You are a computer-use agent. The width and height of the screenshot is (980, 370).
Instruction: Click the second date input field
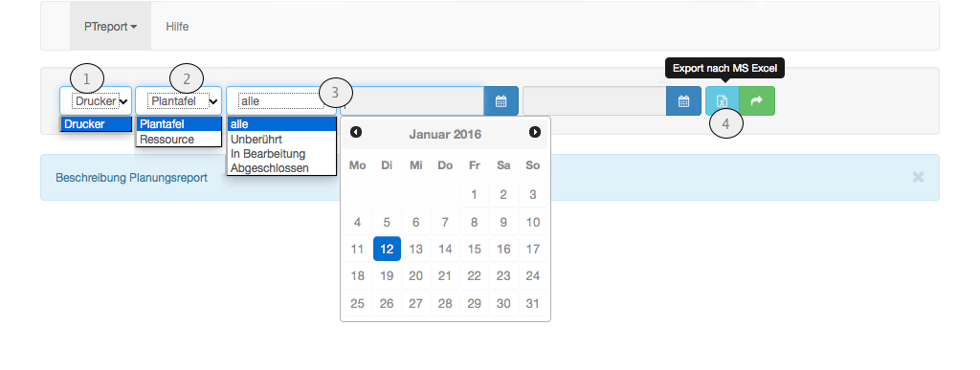click(594, 101)
